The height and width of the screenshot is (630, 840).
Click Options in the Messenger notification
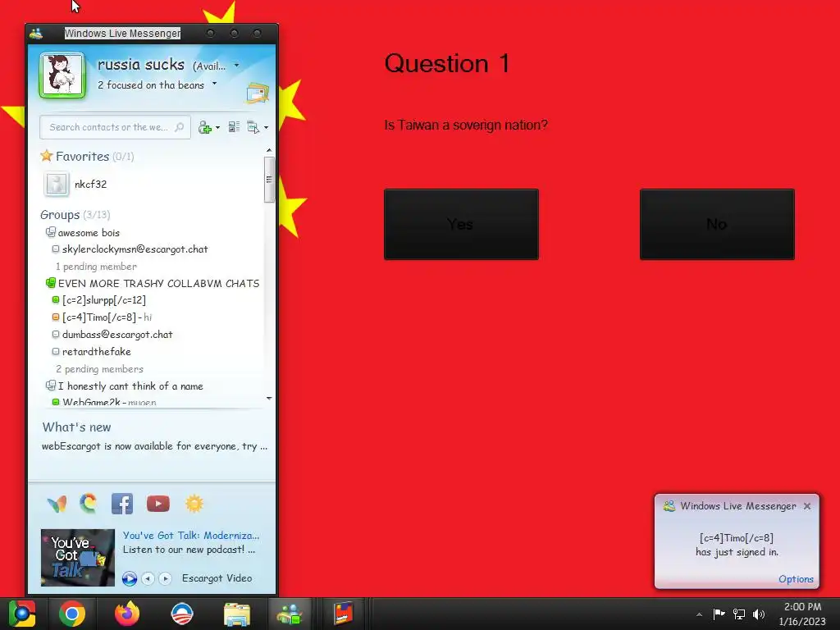pos(796,579)
